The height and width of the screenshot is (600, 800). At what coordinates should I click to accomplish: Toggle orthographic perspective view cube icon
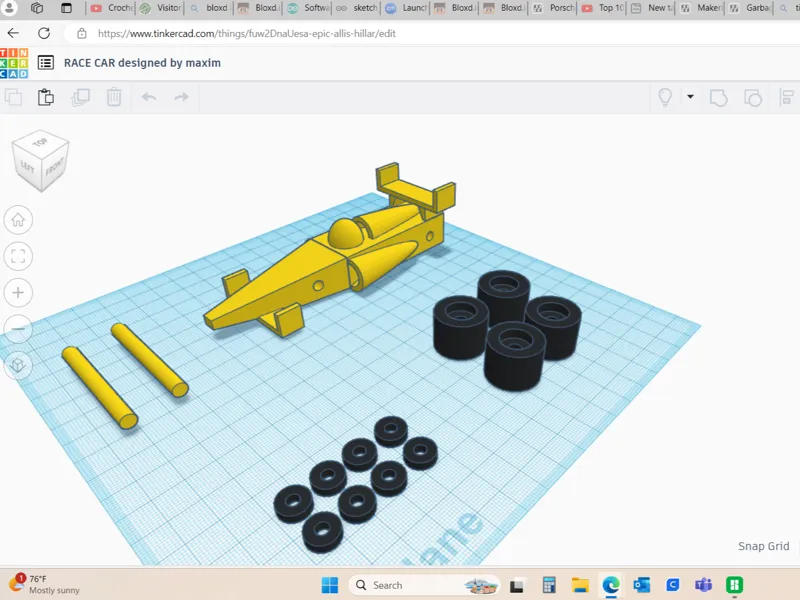(18, 365)
